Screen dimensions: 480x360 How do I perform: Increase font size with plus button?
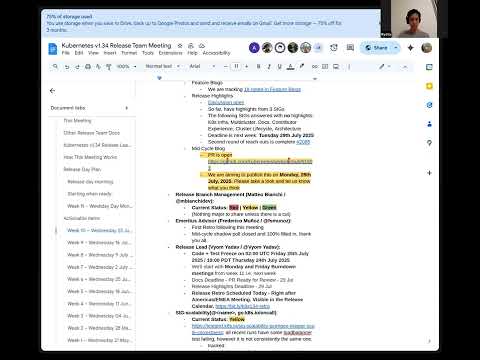(x=247, y=67)
